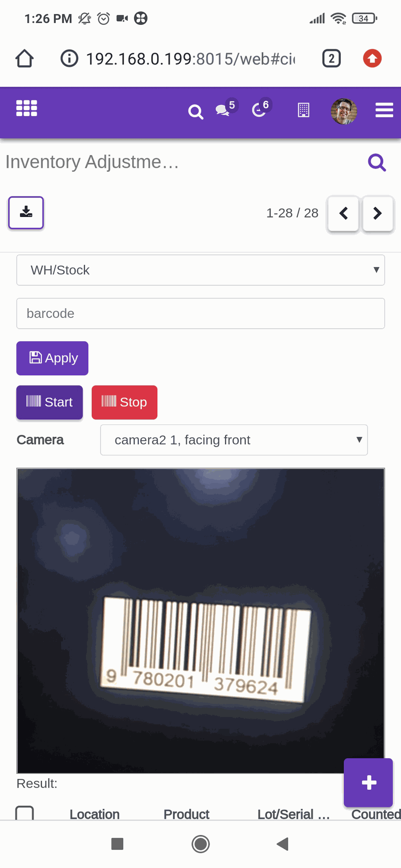The width and height of the screenshot is (401, 868).
Task: Open browser tabs count button
Action: click(x=331, y=58)
